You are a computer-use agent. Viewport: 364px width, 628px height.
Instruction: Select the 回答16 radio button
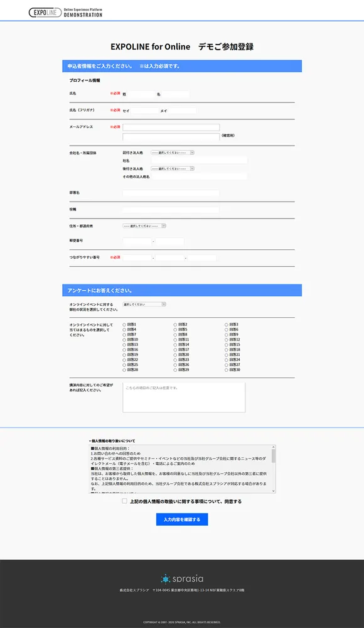coord(124,350)
